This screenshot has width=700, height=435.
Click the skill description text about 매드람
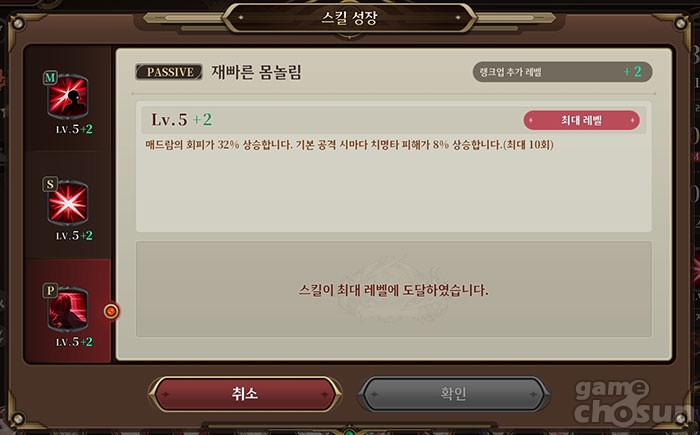point(350,145)
